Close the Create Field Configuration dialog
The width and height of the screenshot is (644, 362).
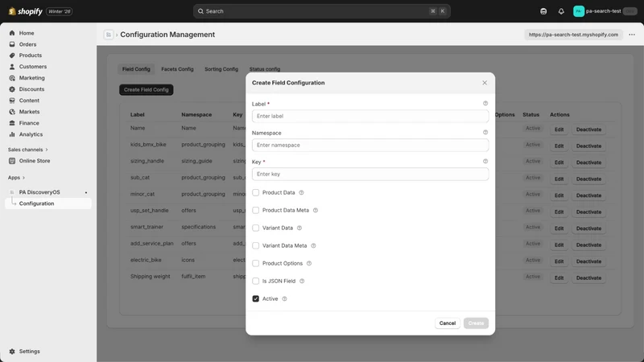pos(485,83)
